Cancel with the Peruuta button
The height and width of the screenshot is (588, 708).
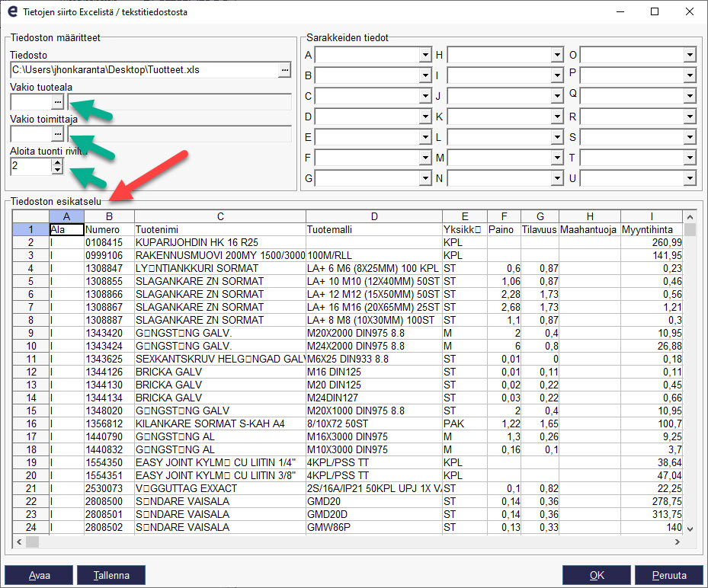pyautogui.click(x=669, y=575)
